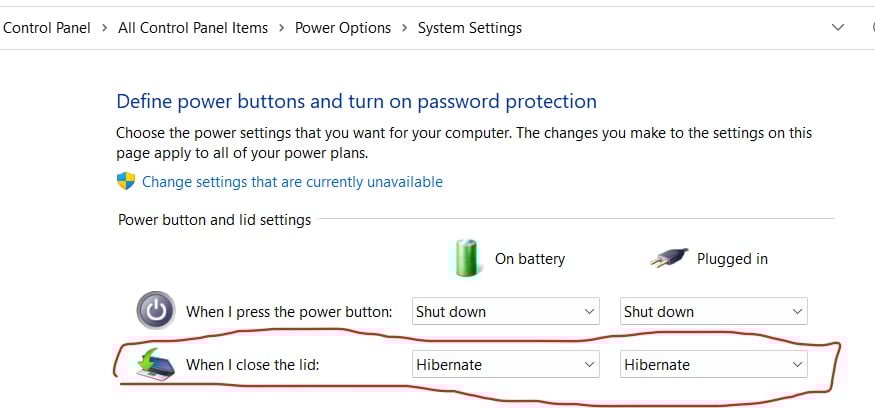Navigate to All Control Panel Items breadcrumb

pyautogui.click(x=193, y=28)
